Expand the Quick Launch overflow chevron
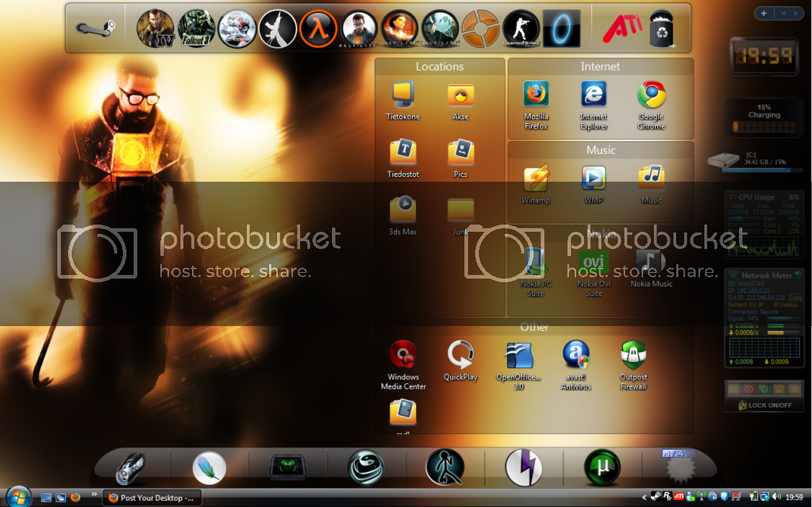Image resolution: width=812 pixels, height=507 pixels. (94, 494)
